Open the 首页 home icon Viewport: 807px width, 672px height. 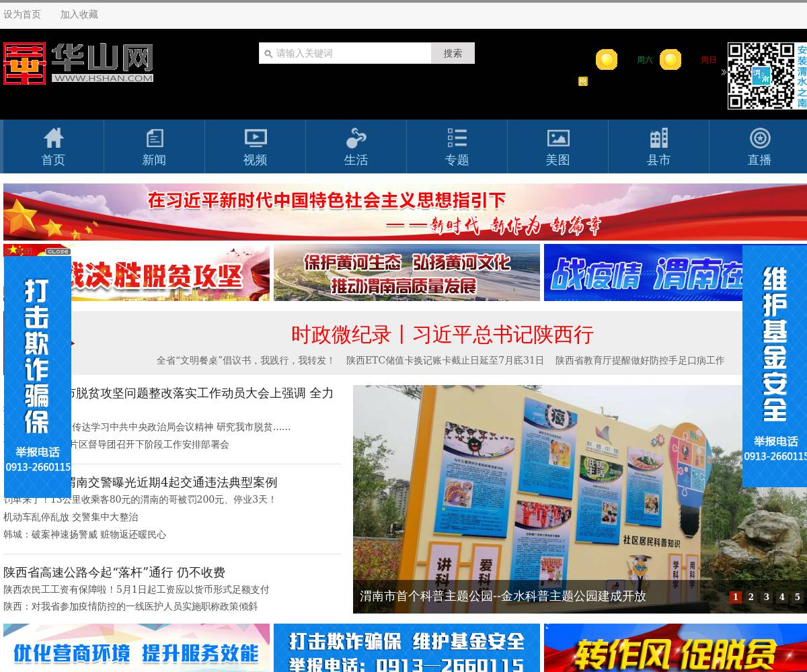click(x=53, y=146)
